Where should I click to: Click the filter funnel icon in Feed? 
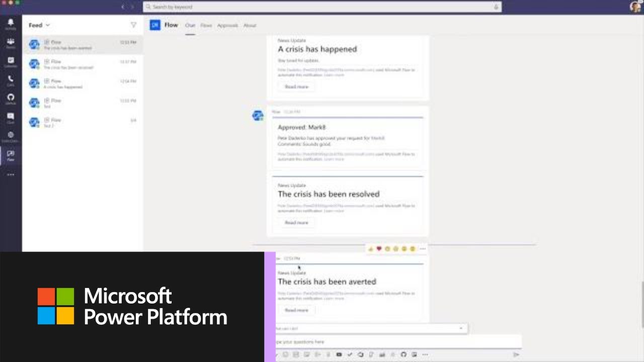pos(133,25)
